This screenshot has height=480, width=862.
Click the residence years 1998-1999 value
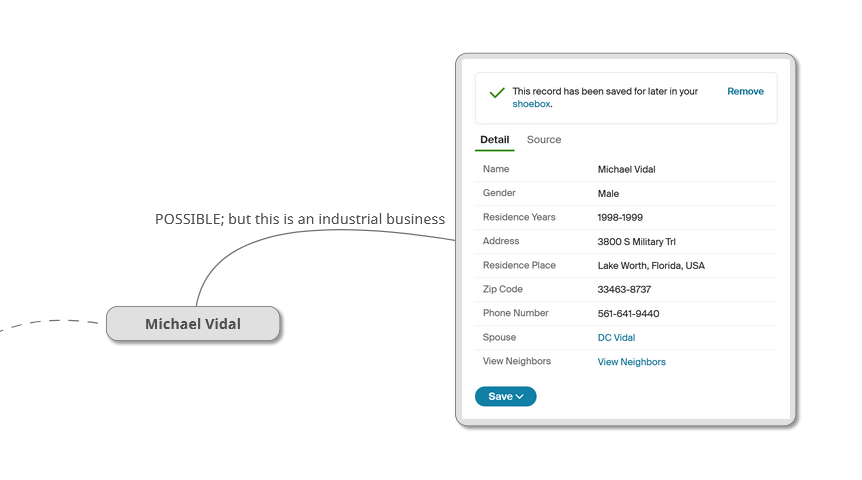tap(620, 218)
